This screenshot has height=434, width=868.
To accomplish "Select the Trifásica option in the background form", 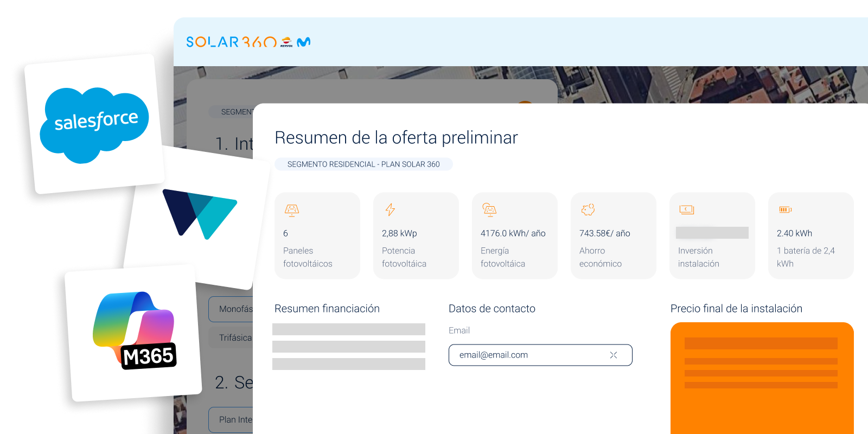I will (232, 337).
